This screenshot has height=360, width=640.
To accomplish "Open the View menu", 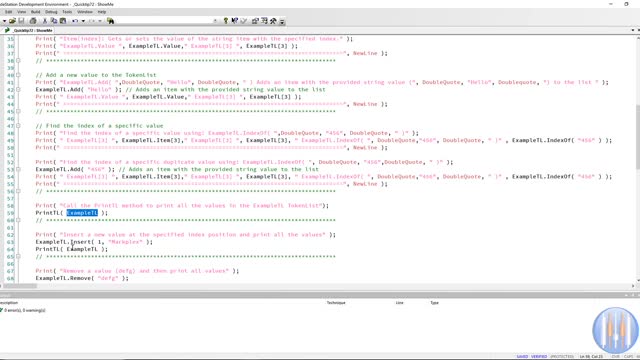I will click(22, 12).
